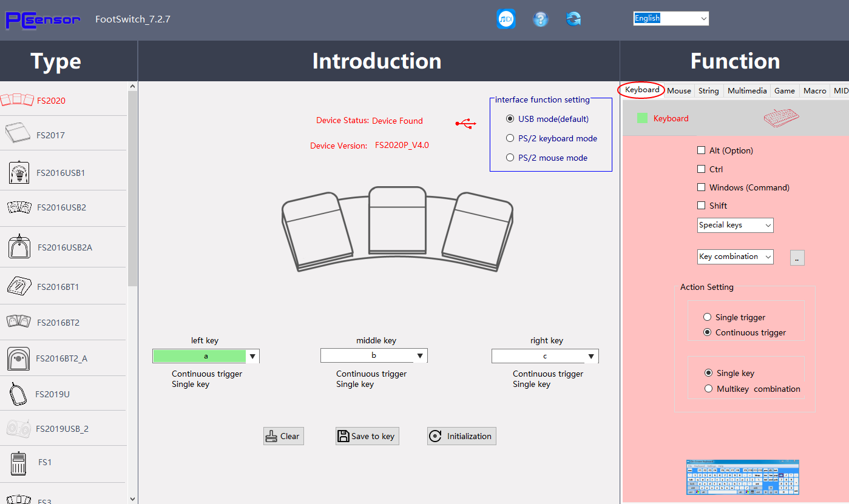Select PS/2 mouse mode option
Screen dimensions: 849x504
click(510, 158)
